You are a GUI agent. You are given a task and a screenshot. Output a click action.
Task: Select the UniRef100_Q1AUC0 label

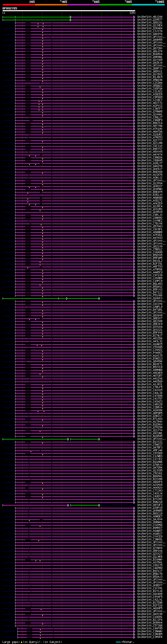tap(150, 298)
